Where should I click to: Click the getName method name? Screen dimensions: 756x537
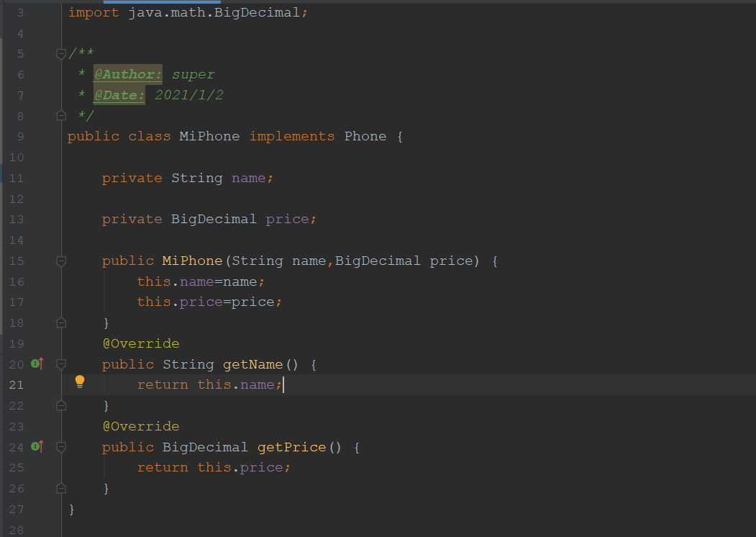point(252,364)
